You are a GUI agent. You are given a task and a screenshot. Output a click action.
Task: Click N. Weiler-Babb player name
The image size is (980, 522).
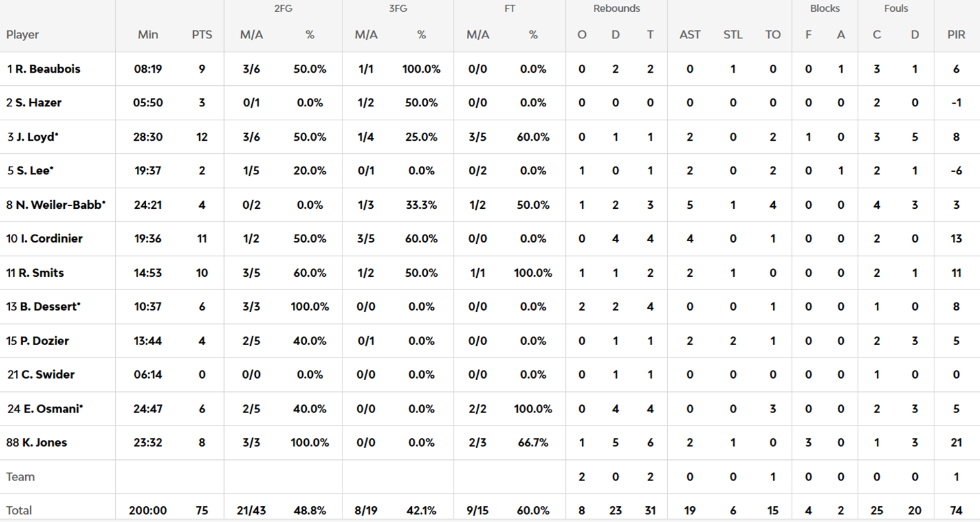point(60,205)
